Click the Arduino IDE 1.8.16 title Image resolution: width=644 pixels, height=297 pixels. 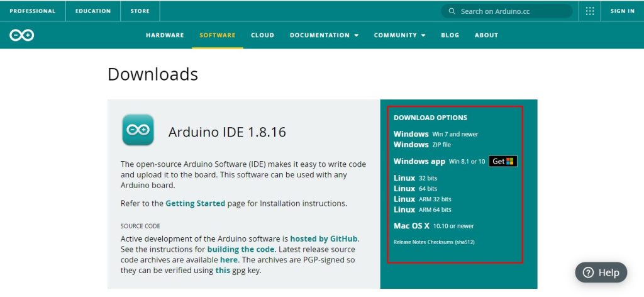pos(227,132)
